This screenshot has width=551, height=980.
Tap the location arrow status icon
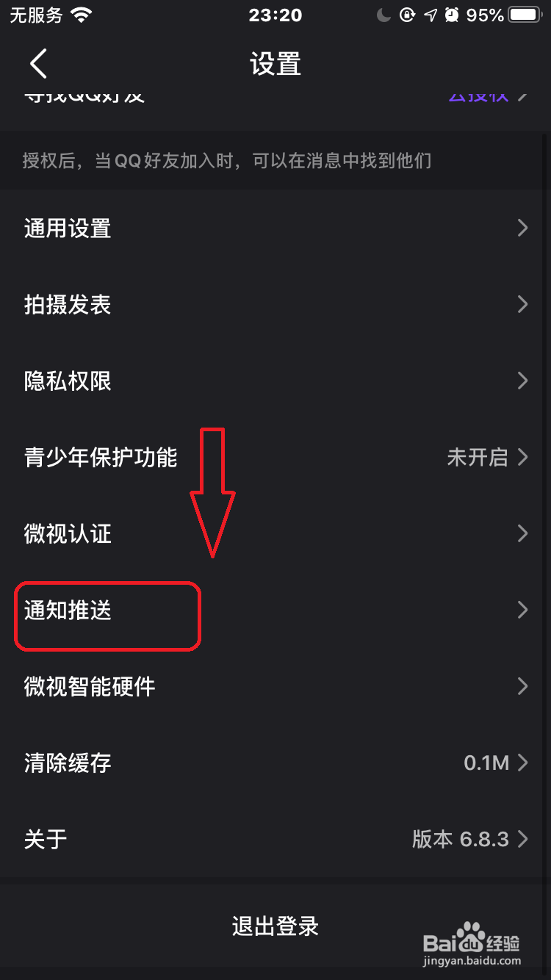431,15
